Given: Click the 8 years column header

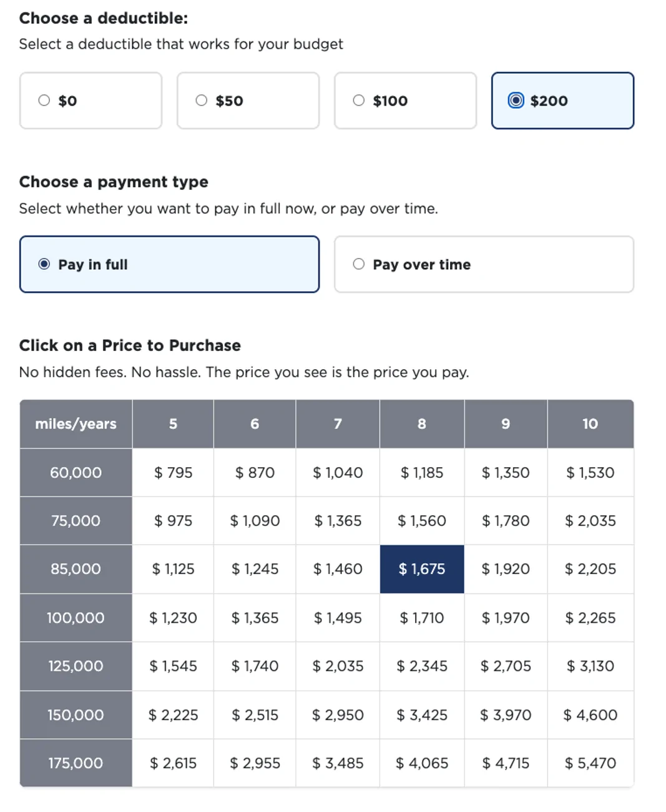Looking at the screenshot, I should pyautogui.click(x=422, y=424).
